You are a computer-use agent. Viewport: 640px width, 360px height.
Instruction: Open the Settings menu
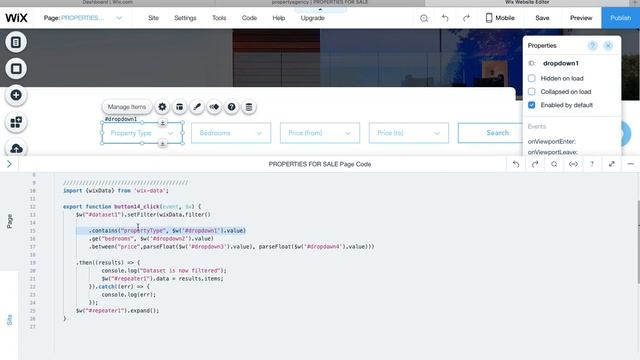coord(185,18)
